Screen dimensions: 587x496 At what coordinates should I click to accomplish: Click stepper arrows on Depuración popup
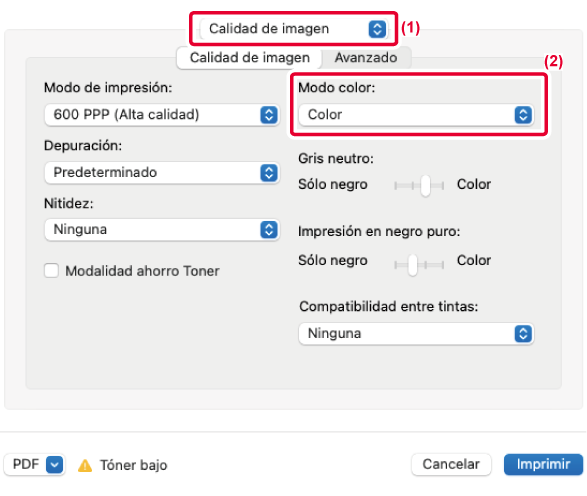[269, 173]
